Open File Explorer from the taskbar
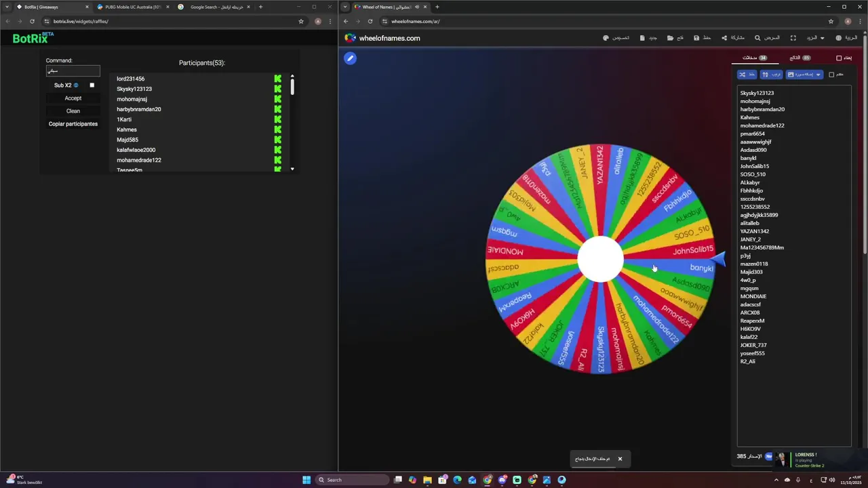Image resolution: width=868 pixels, height=488 pixels. click(x=427, y=480)
